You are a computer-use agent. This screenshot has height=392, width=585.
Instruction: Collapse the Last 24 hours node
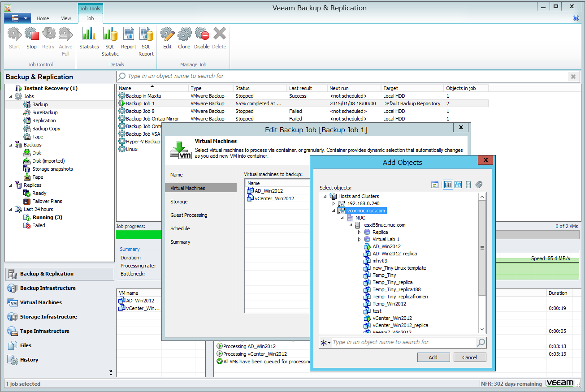pos(11,209)
